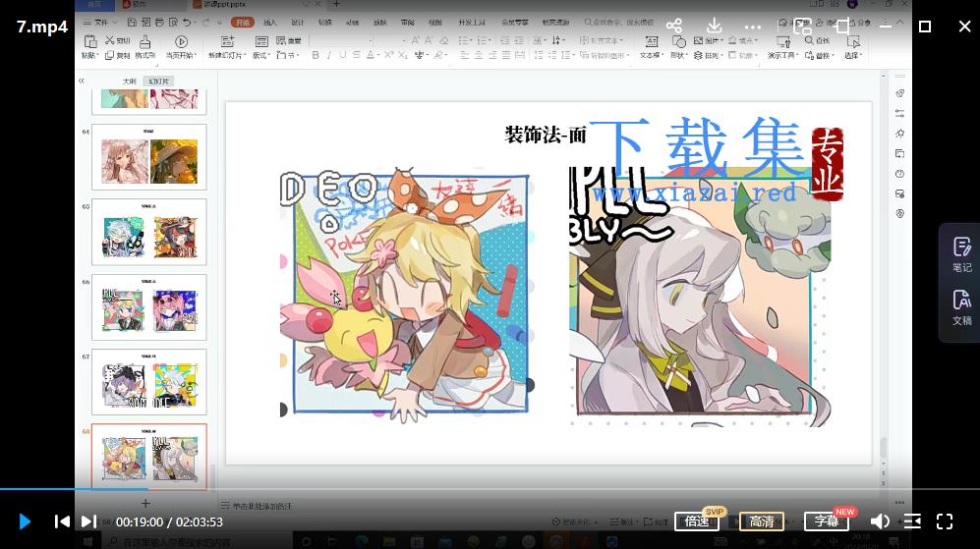Share the video using the share icon
980x549 pixels.
click(673, 26)
